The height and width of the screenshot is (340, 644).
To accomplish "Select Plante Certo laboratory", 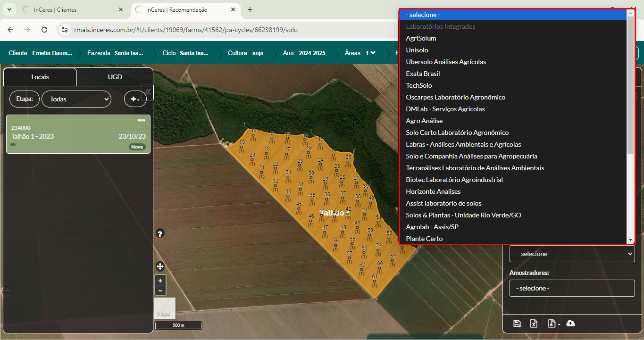I will 513,239.
